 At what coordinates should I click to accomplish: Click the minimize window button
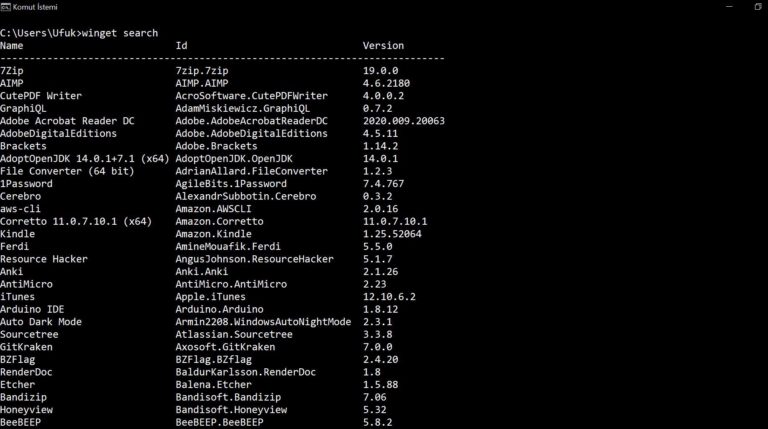(729, 7)
